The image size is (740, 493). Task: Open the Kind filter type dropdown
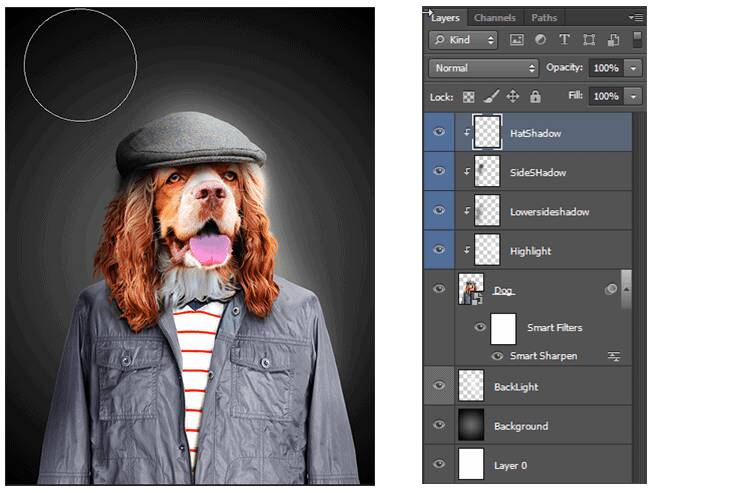(x=463, y=40)
